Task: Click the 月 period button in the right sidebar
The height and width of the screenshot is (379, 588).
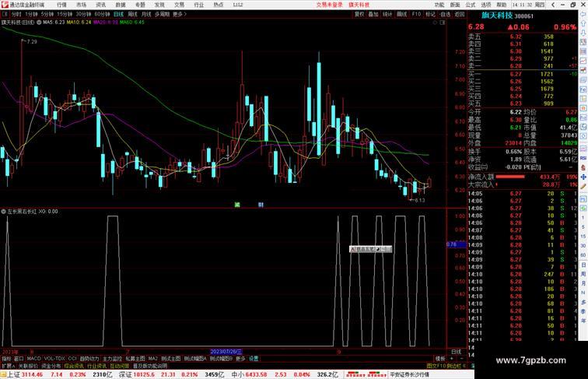Action: [583, 283]
